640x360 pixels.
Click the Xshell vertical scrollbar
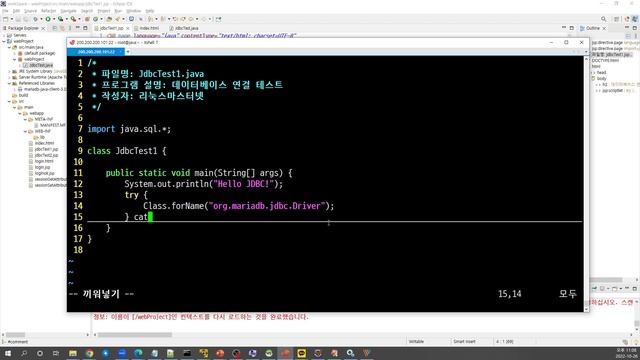[586, 184]
